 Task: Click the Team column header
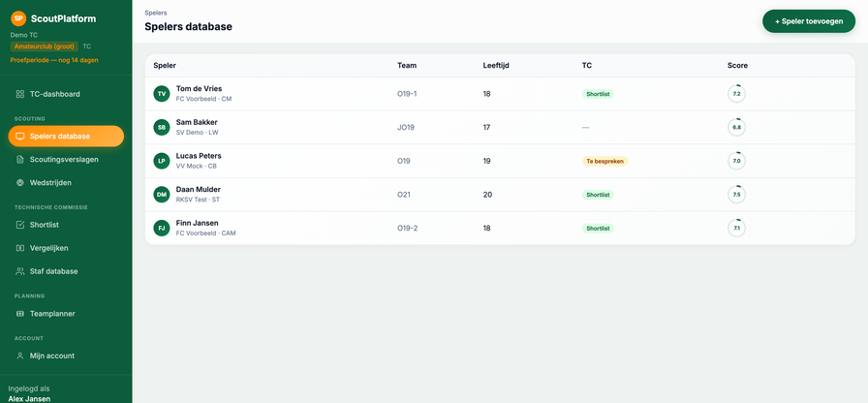click(x=407, y=65)
